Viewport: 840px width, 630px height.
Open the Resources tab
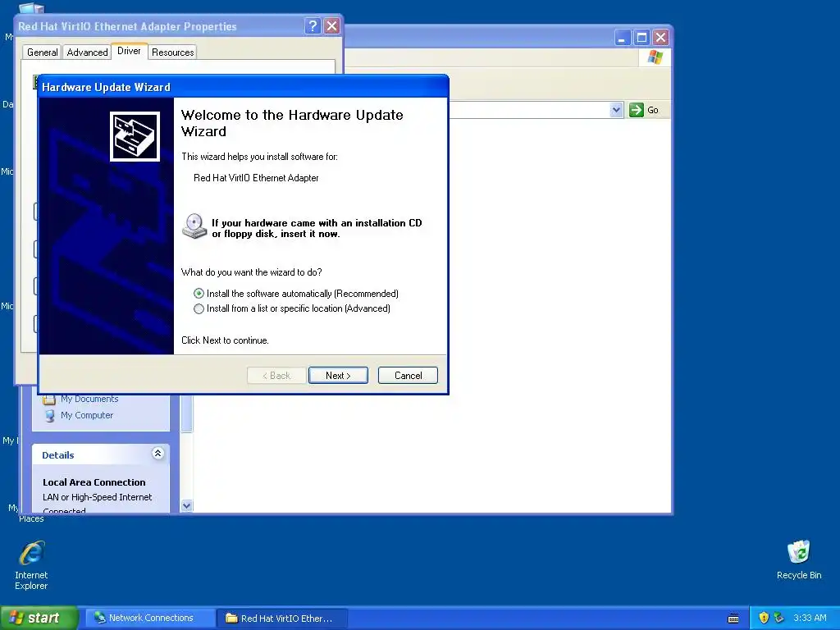[x=172, y=52]
